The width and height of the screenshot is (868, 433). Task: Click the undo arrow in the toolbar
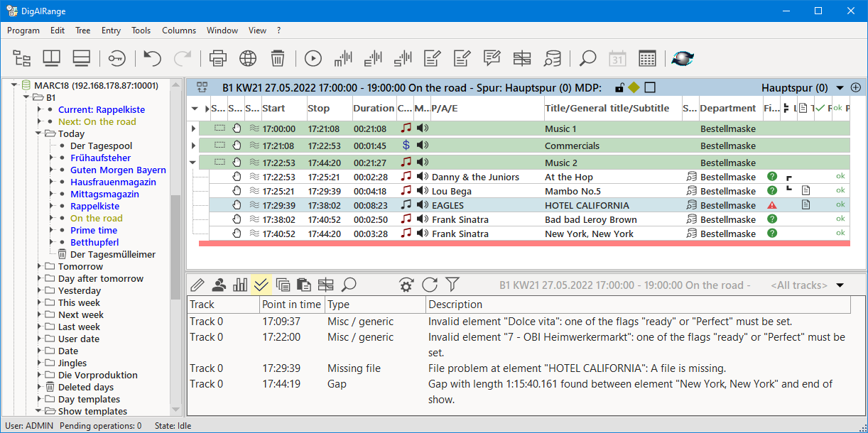(152, 58)
